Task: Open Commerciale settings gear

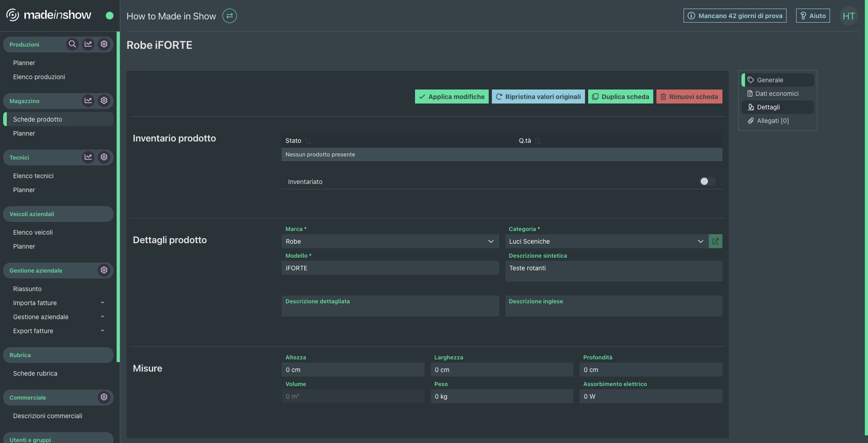Action: click(x=104, y=397)
